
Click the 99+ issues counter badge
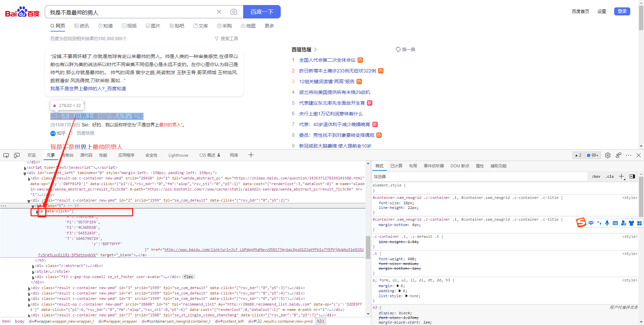coord(593,155)
